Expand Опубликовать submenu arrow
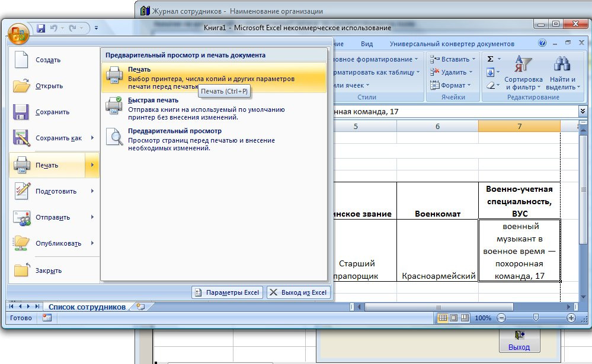 coord(92,243)
